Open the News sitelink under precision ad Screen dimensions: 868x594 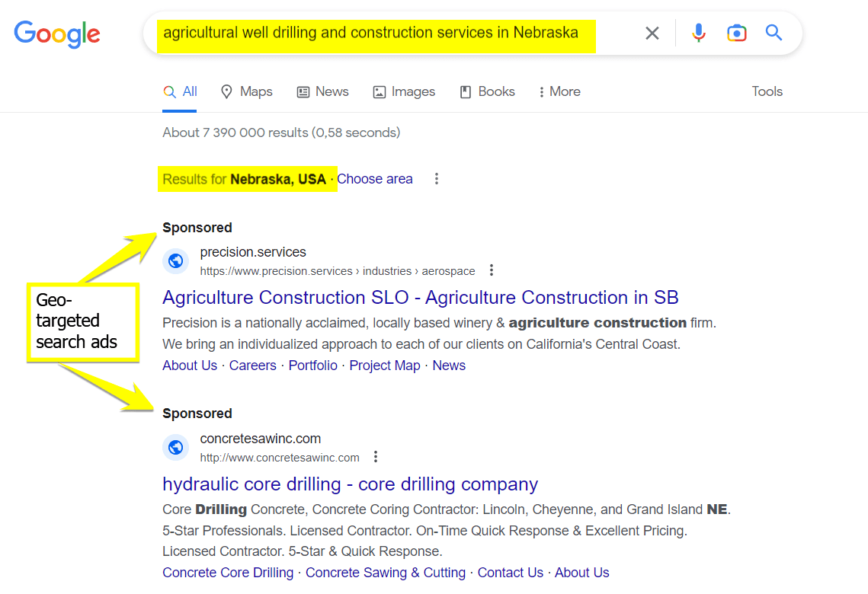(449, 366)
